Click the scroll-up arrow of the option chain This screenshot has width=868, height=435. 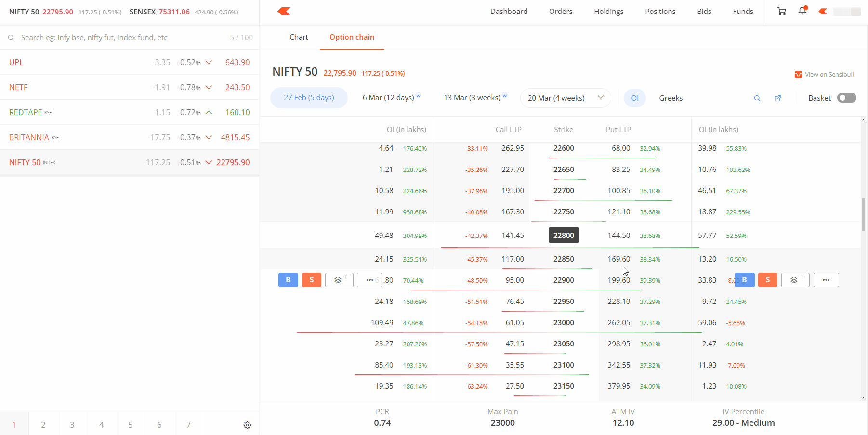863,120
